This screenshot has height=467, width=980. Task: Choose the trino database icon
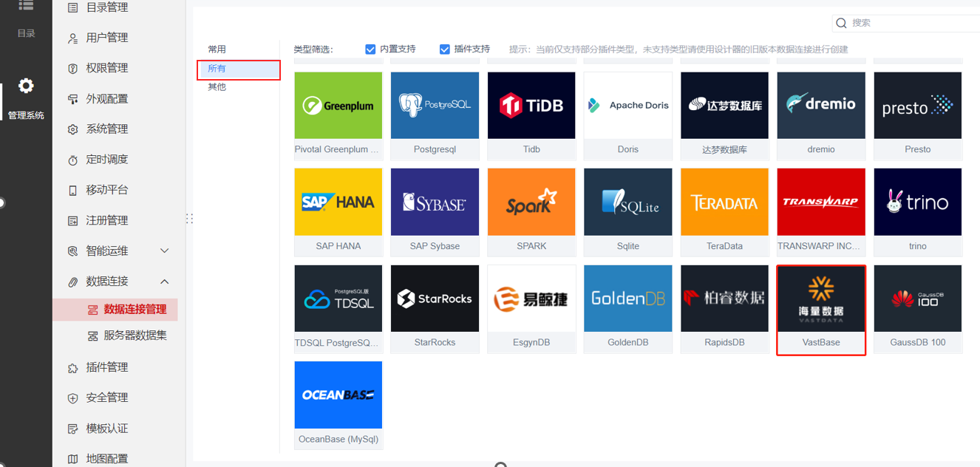pyautogui.click(x=918, y=202)
